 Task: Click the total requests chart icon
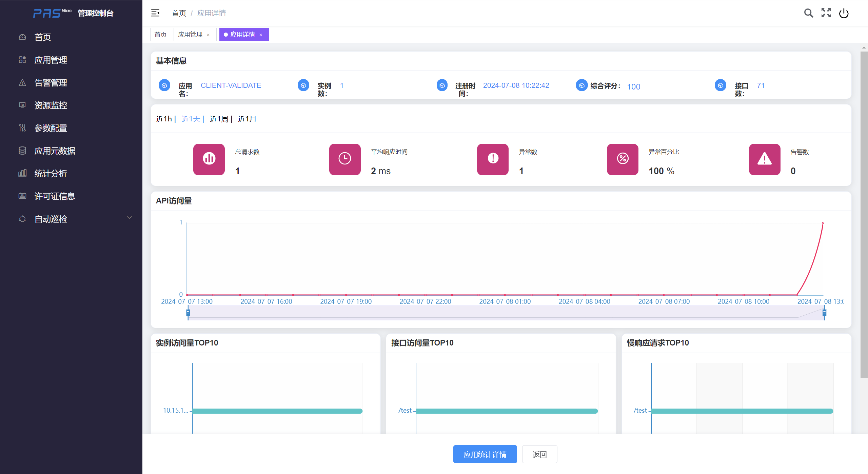pyautogui.click(x=209, y=159)
